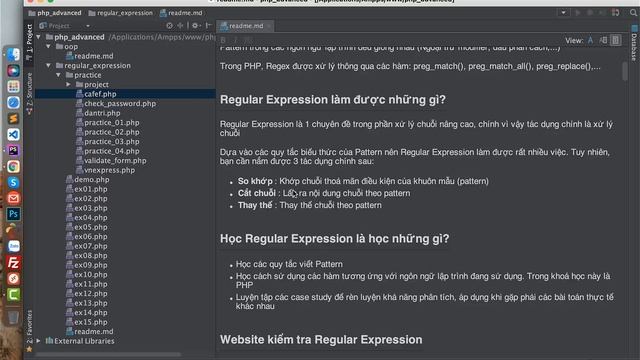Select readme.md under the oop folder

point(94,56)
